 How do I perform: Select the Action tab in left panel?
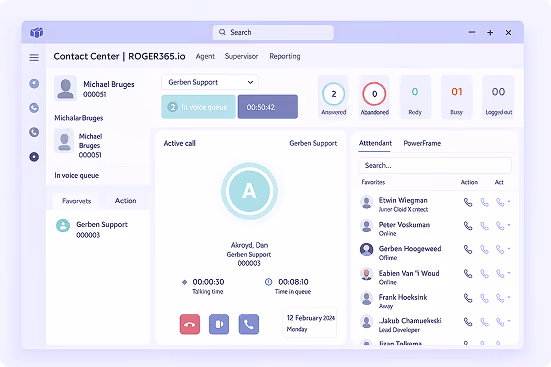pos(125,201)
